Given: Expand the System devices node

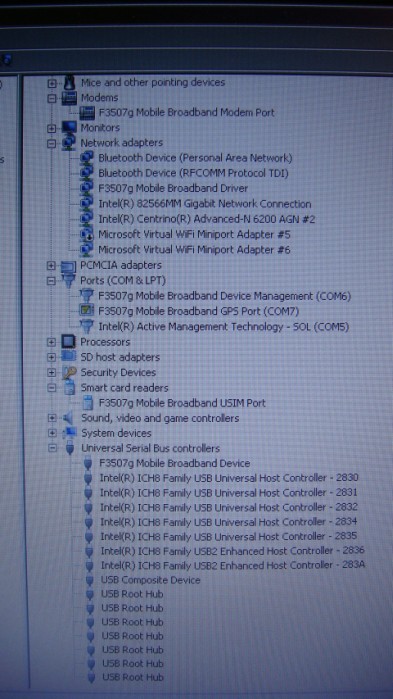Looking at the screenshot, I should point(52,433).
